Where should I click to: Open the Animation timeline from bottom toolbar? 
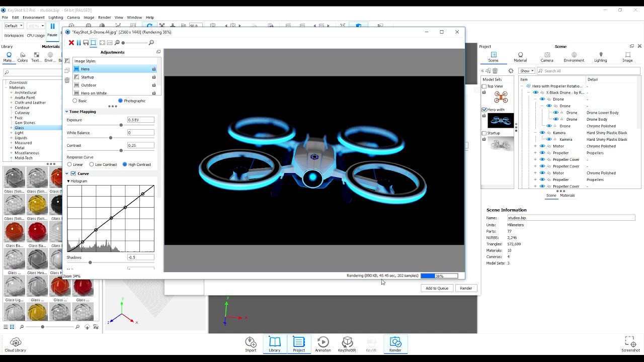pyautogui.click(x=323, y=344)
